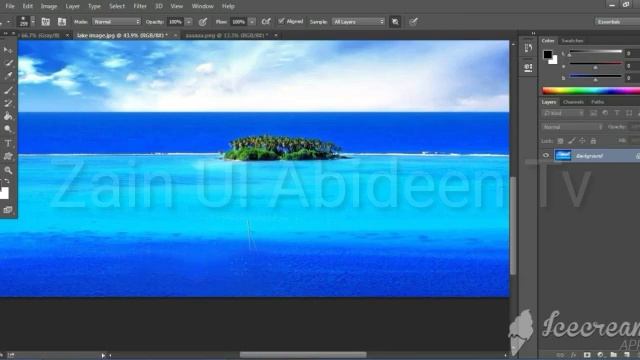Viewport: 640px width, 360px height.
Task: Click the Flow value field
Action: (x=238, y=22)
